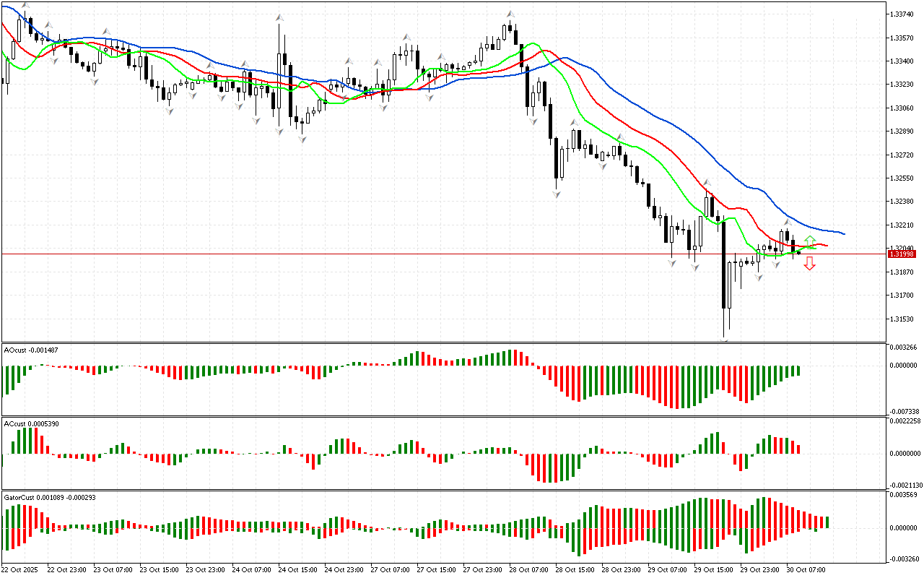Click the red down arrow signal marker

point(810,264)
